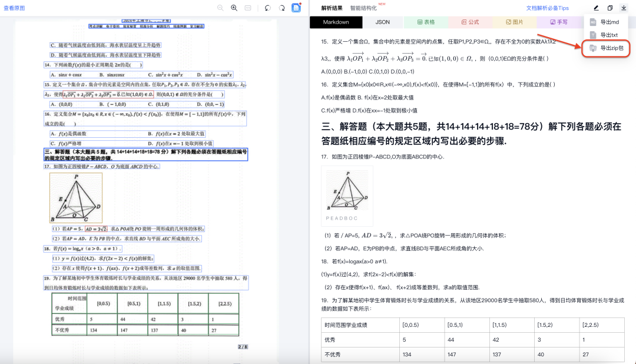Select the pencil edit icon above export menu
This screenshot has width=636, height=364.
(596, 8)
